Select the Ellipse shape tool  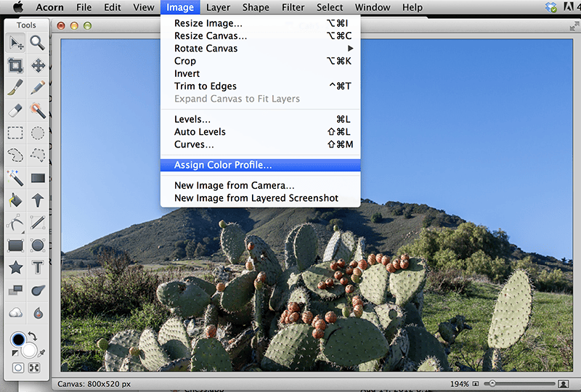[x=38, y=245]
